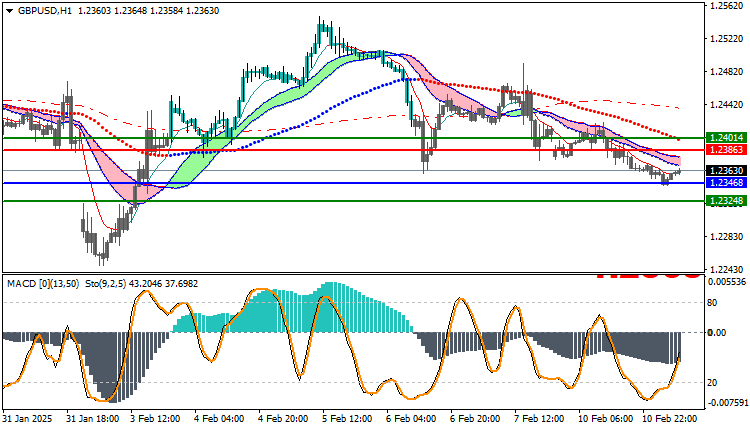Click the stochastic 80 level label
Viewport: 750px width, 430px height.
tap(712, 303)
